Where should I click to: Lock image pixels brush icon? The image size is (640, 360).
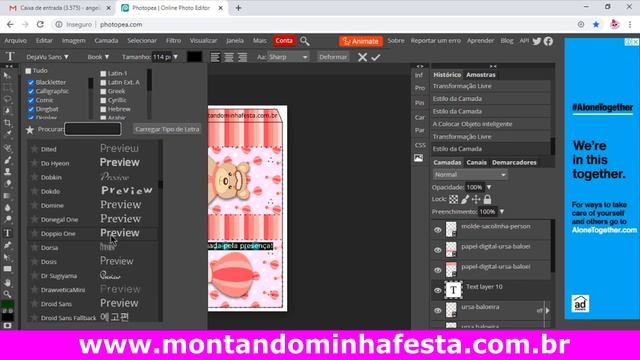tap(465, 199)
